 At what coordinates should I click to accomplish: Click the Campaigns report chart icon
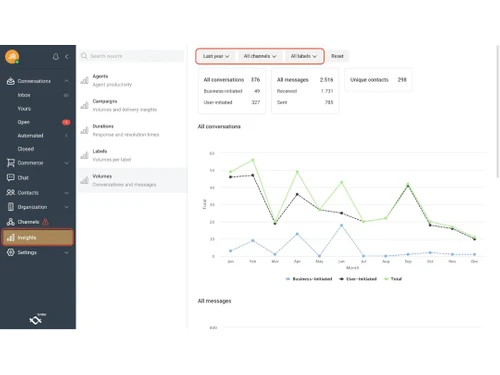(84, 106)
